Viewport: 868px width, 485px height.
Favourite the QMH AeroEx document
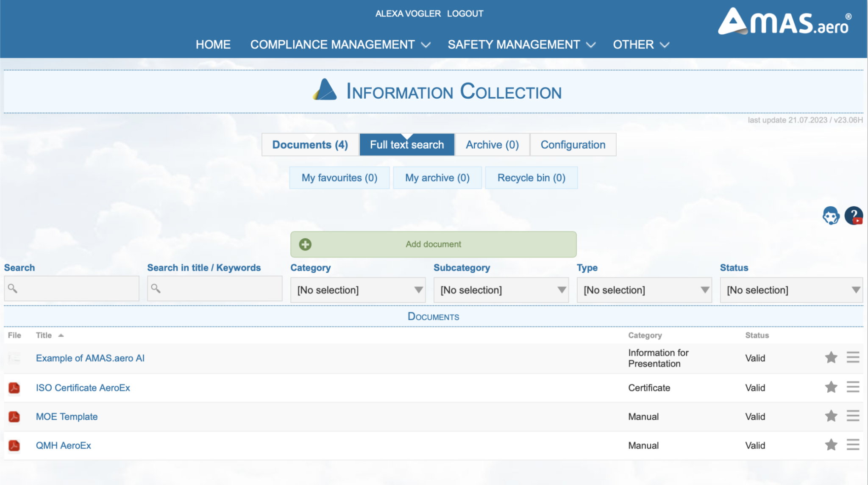(x=831, y=444)
